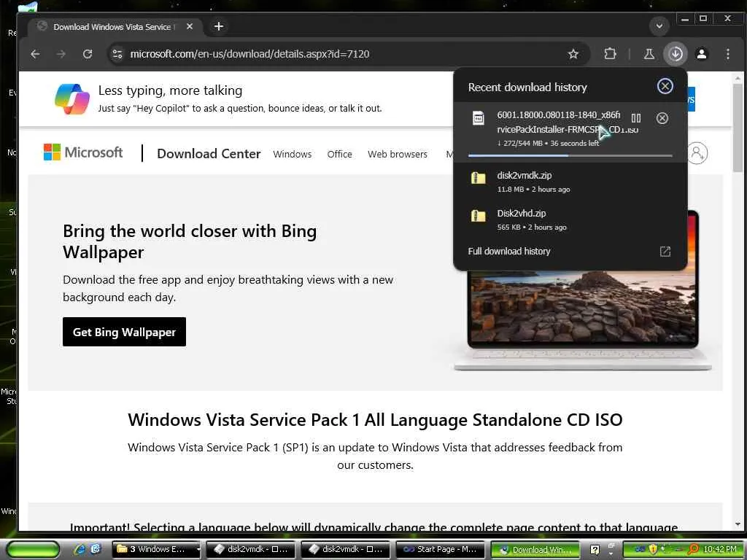The height and width of the screenshot is (560, 747).
Task: Switch to second disk2vmdk taskbar window
Action: pyautogui.click(x=345, y=550)
